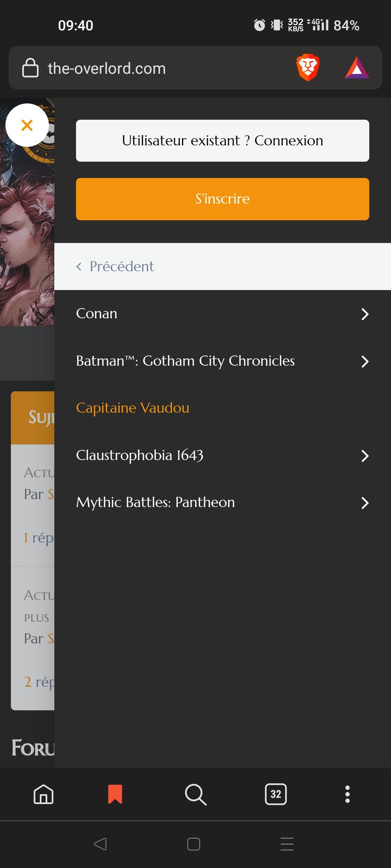The height and width of the screenshot is (868, 391).
Task: Tap the lock icon in the address bar
Action: click(x=30, y=68)
